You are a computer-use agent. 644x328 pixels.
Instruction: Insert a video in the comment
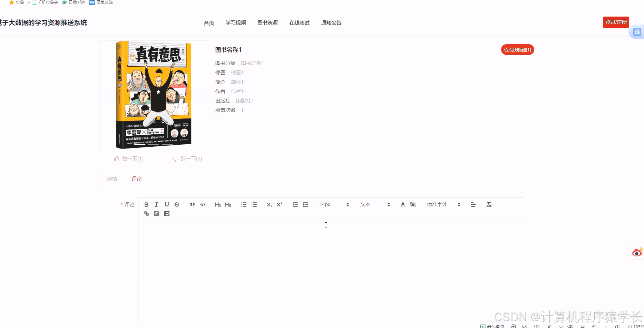pyautogui.click(x=167, y=213)
